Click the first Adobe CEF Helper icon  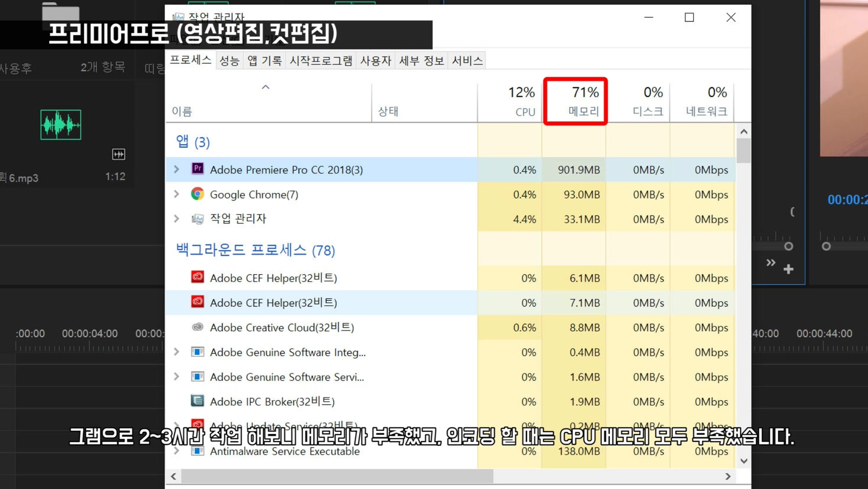[x=197, y=277]
